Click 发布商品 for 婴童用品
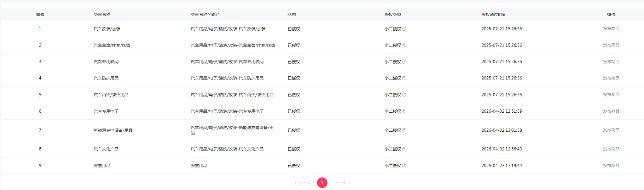644x190 pixels. [611, 165]
